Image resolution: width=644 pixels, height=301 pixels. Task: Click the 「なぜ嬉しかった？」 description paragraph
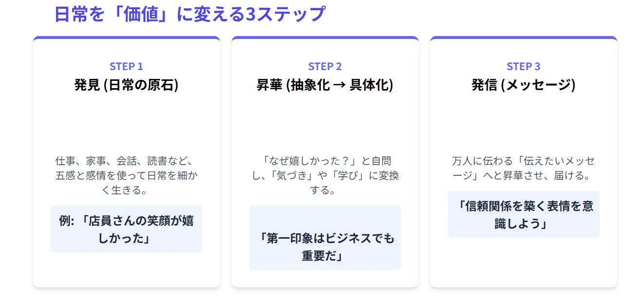pyautogui.click(x=325, y=175)
